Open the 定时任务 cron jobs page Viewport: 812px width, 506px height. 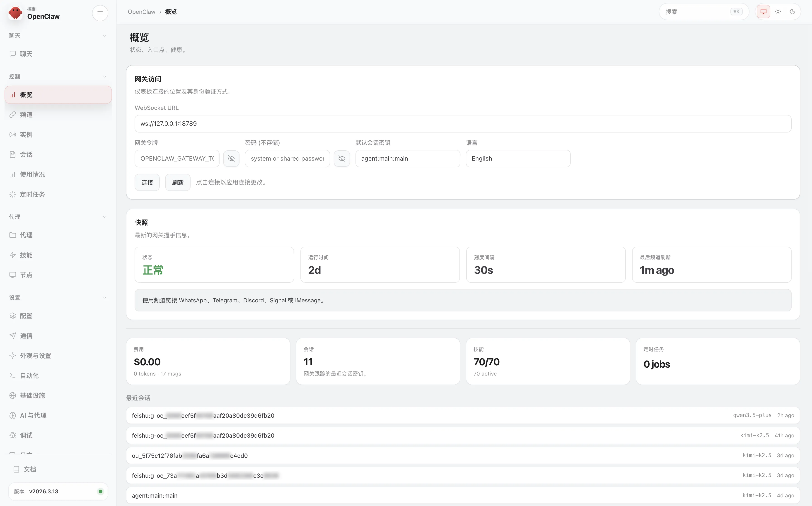tap(32, 194)
